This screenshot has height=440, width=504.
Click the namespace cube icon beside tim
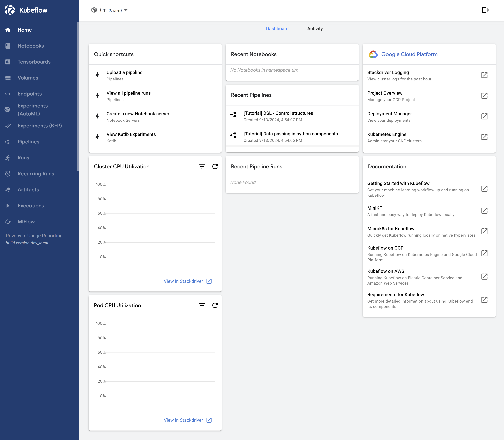click(94, 10)
